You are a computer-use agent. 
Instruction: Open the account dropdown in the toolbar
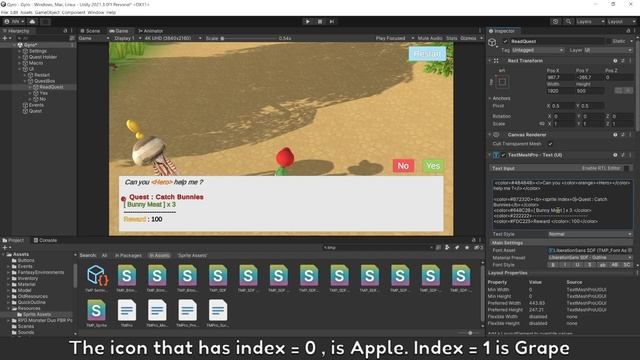tap(15, 22)
